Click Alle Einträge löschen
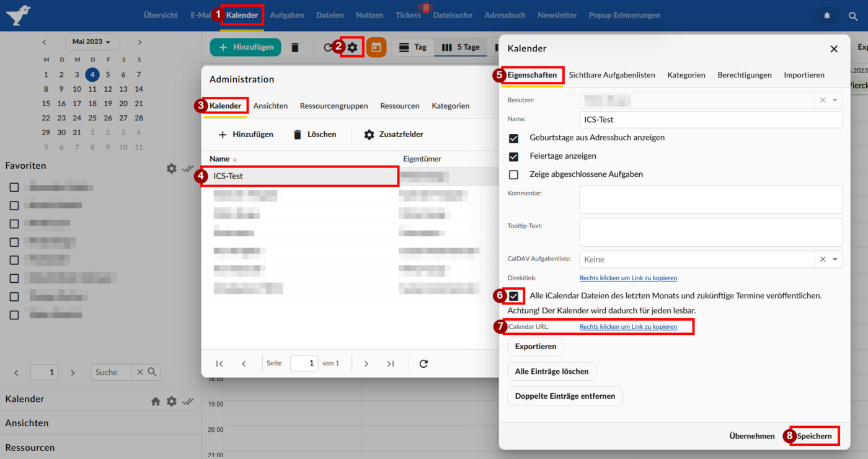This screenshot has width=868, height=459. point(552,372)
